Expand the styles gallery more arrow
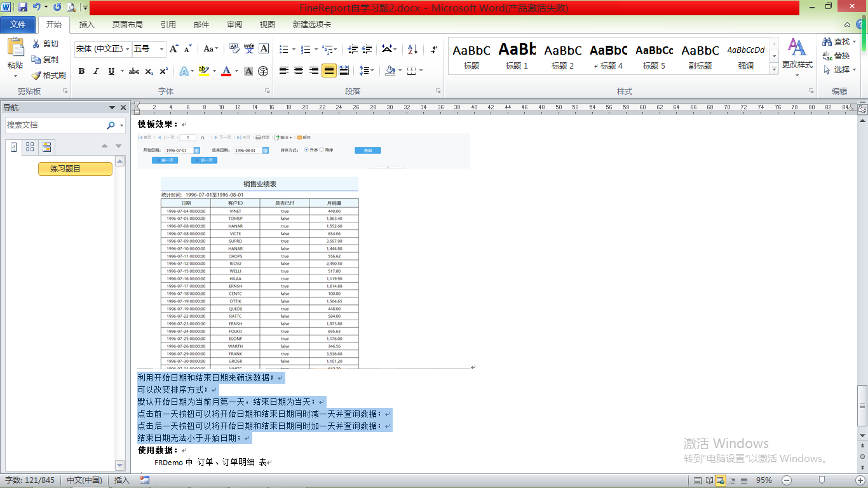The height and width of the screenshot is (488, 868). pos(774,68)
